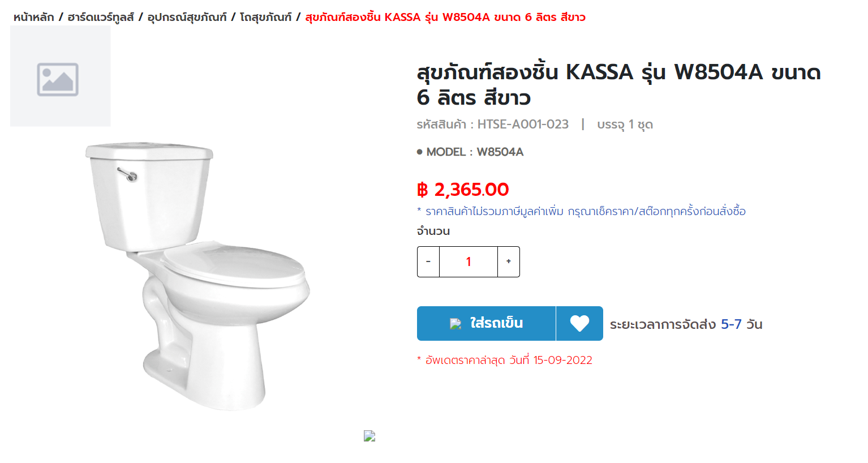
Task: Add item to cart via ใส่รถเข็น button
Action: pos(487,323)
